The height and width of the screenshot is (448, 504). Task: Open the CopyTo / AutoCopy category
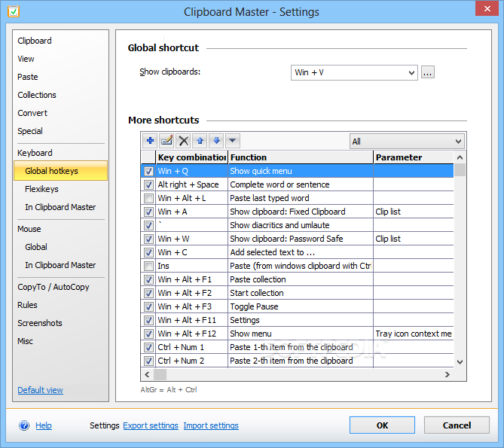53,287
